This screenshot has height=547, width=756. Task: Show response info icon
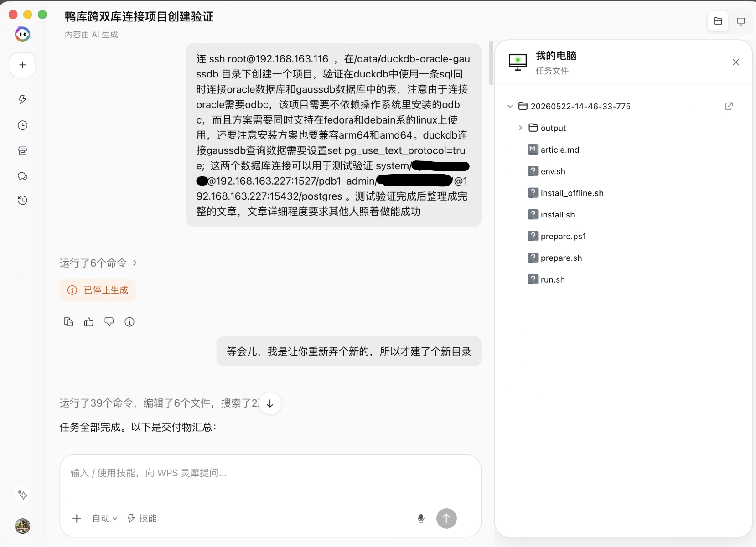[x=129, y=322]
